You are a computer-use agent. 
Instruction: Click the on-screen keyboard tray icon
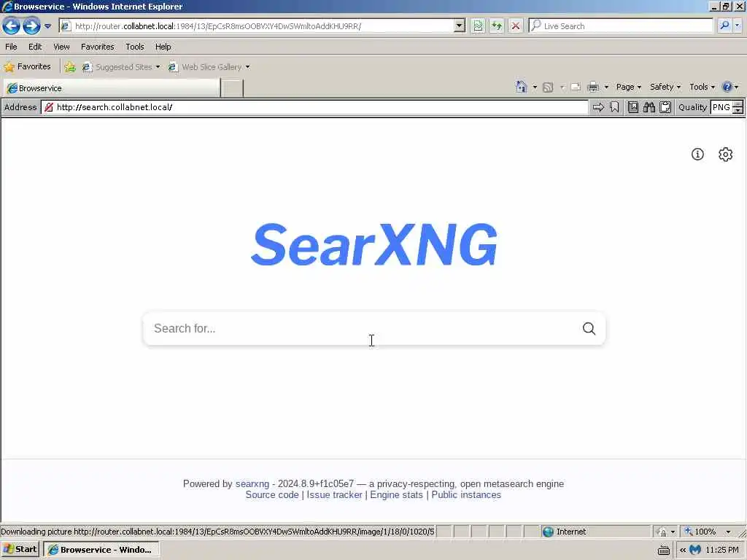pyautogui.click(x=663, y=551)
